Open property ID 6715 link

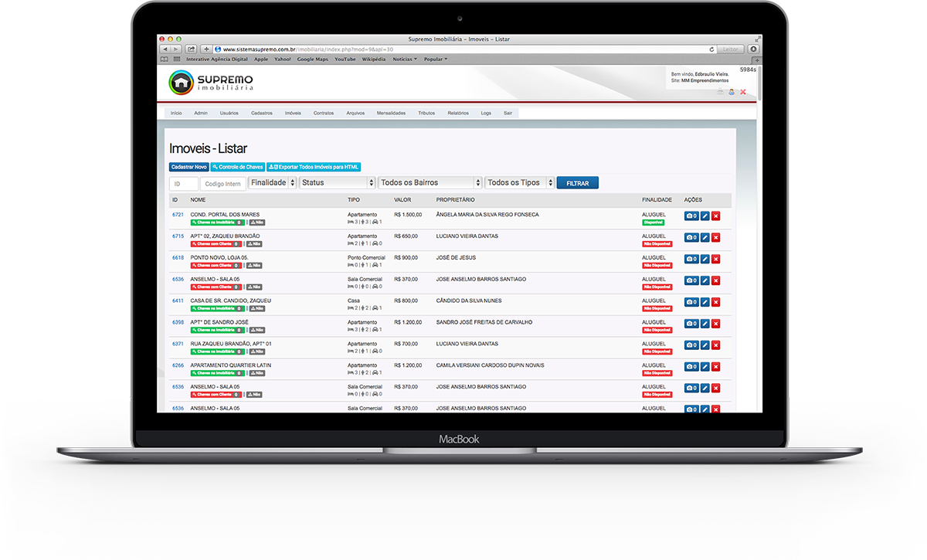(178, 236)
